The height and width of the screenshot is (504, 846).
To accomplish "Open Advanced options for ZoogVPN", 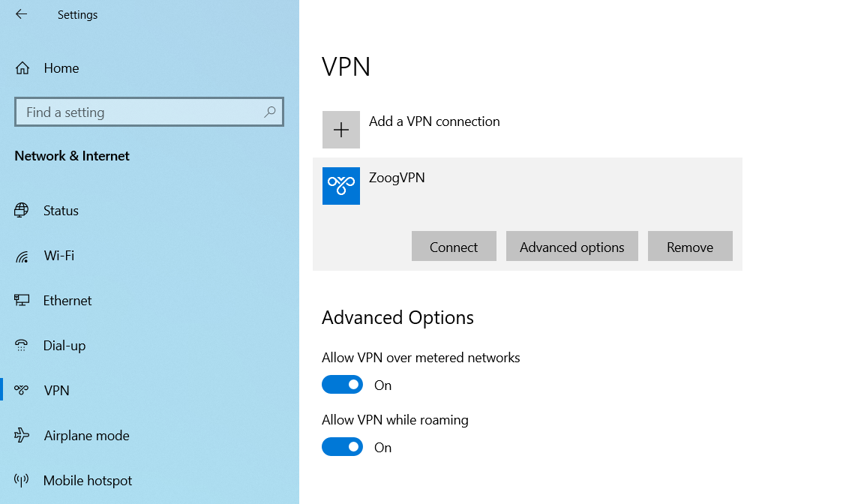I will (x=571, y=246).
